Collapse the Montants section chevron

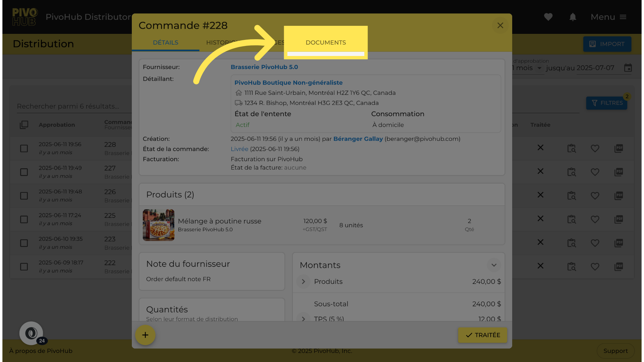click(x=494, y=265)
